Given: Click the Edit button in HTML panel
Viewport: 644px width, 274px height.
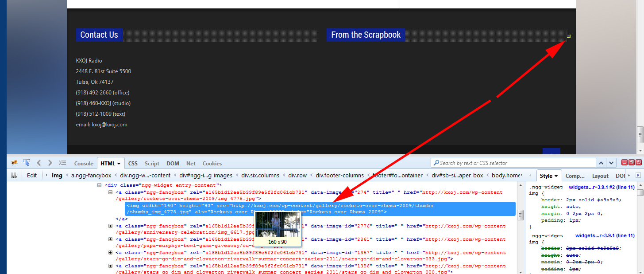Looking at the screenshot, I should pyautogui.click(x=32, y=176).
